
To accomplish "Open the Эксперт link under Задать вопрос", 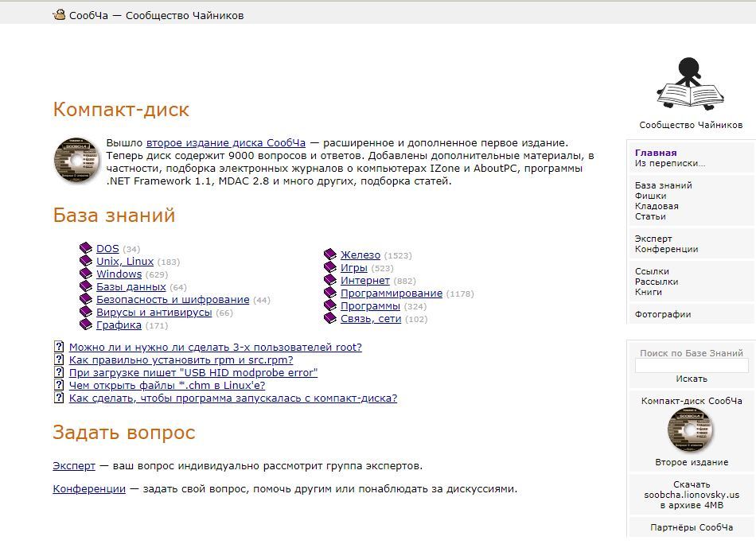I will click(x=74, y=465).
